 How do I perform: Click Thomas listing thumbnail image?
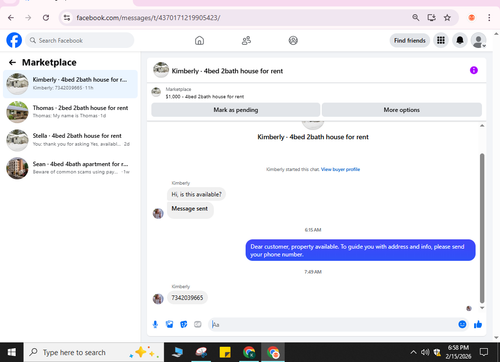pyautogui.click(x=17, y=112)
